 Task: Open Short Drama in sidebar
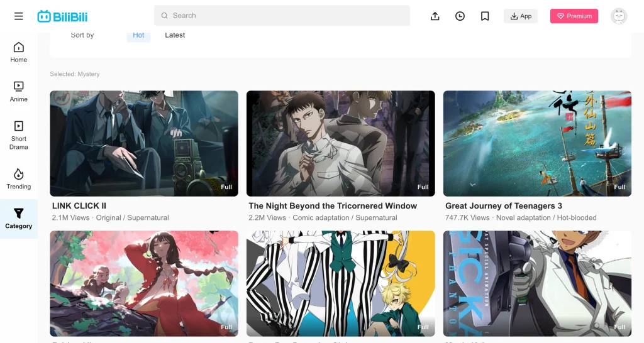pos(18,136)
